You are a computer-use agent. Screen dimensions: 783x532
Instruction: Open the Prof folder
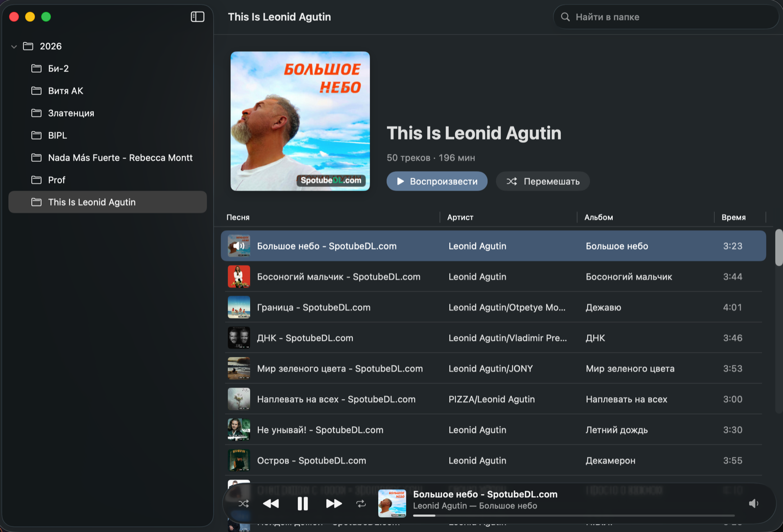point(108,180)
